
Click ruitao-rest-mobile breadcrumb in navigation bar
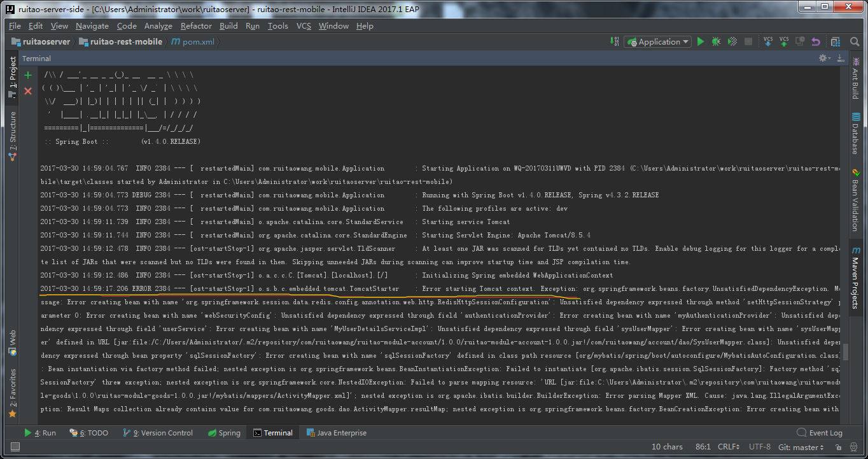120,42
